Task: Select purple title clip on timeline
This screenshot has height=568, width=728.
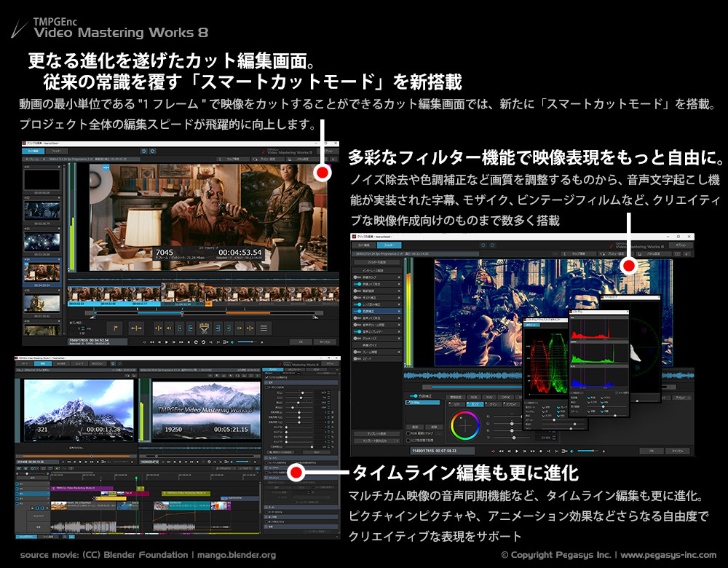Action: (82, 488)
